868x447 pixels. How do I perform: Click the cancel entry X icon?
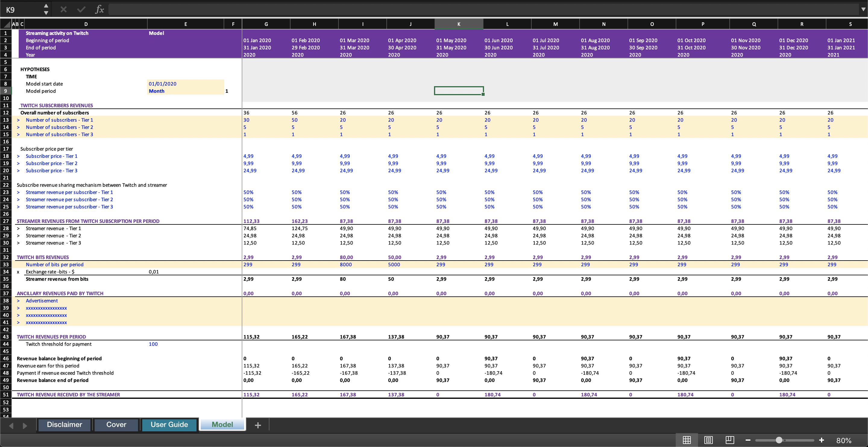63,9
